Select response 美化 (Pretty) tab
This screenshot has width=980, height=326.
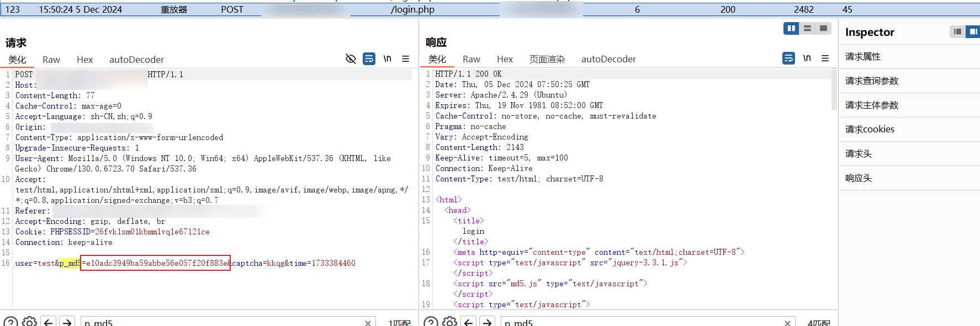pos(437,59)
